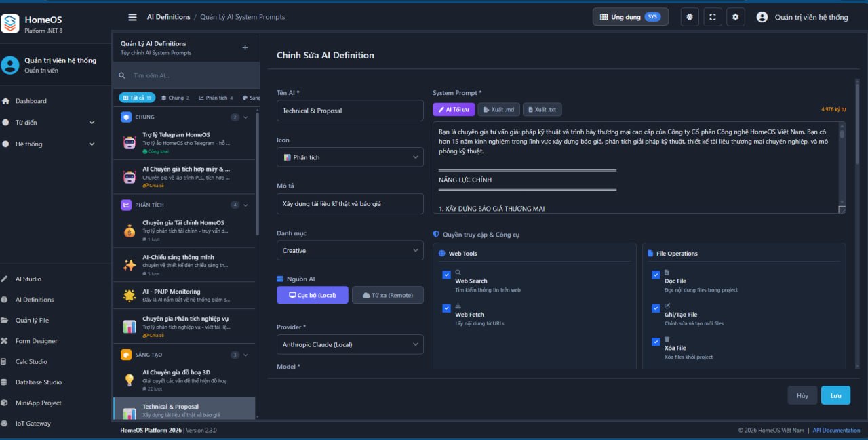
Task: Uncheck the Ghi/Tạo File checkbox
Action: [656, 308]
